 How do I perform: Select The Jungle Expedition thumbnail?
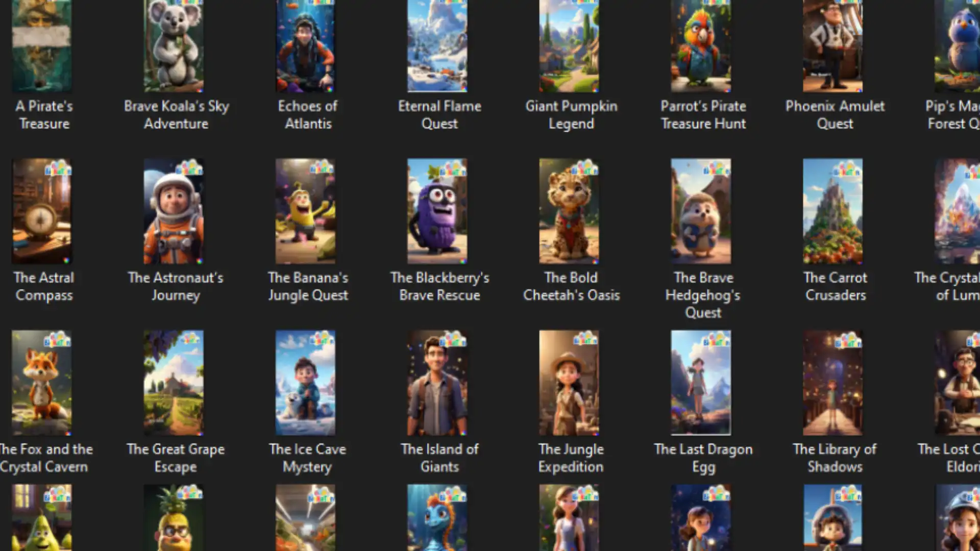coord(569,383)
